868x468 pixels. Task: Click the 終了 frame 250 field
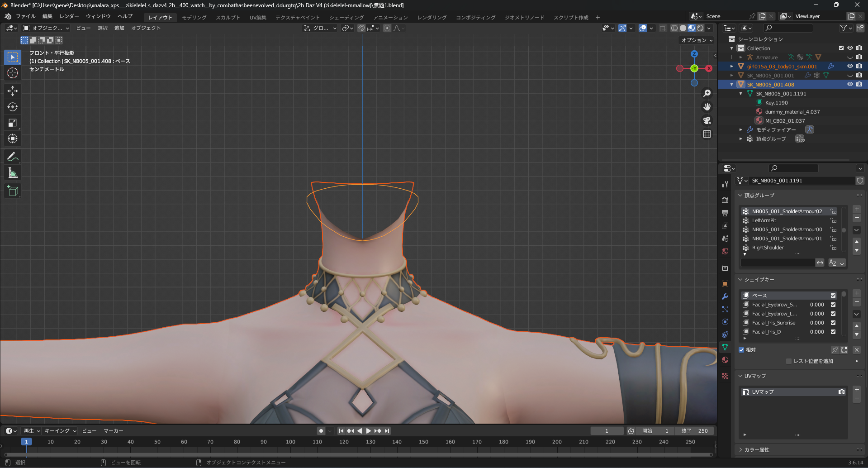click(x=695, y=431)
